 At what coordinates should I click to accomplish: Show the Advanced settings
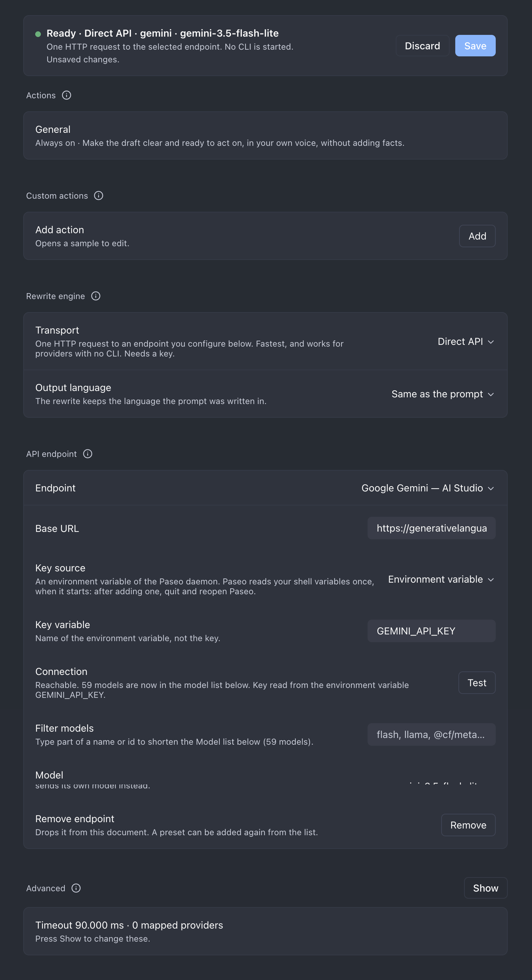pyautogui.click(x=486, y=888)
